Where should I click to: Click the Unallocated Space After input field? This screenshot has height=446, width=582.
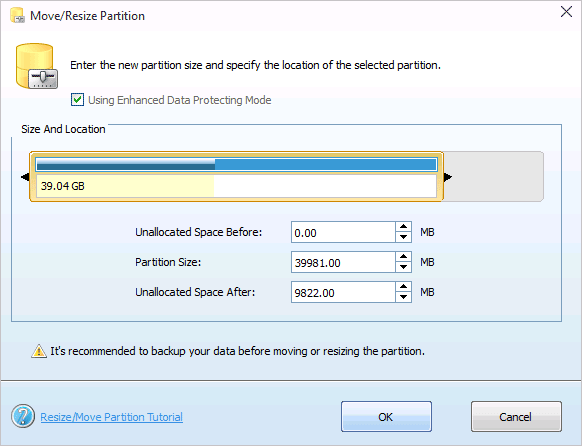tap(343, 292)
